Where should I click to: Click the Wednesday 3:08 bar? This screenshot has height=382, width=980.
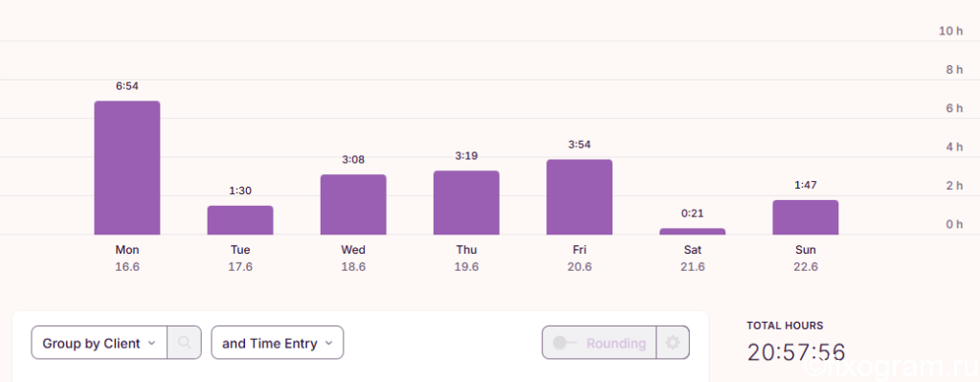(353, 205)
